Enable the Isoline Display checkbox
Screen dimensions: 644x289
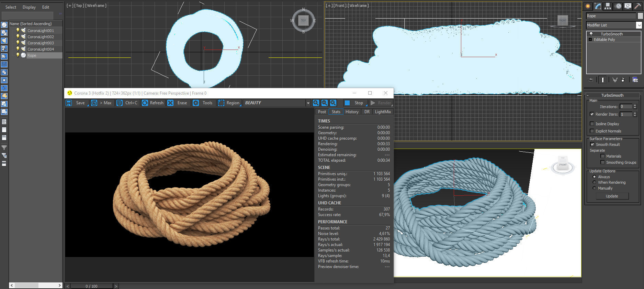coord(592,124)
